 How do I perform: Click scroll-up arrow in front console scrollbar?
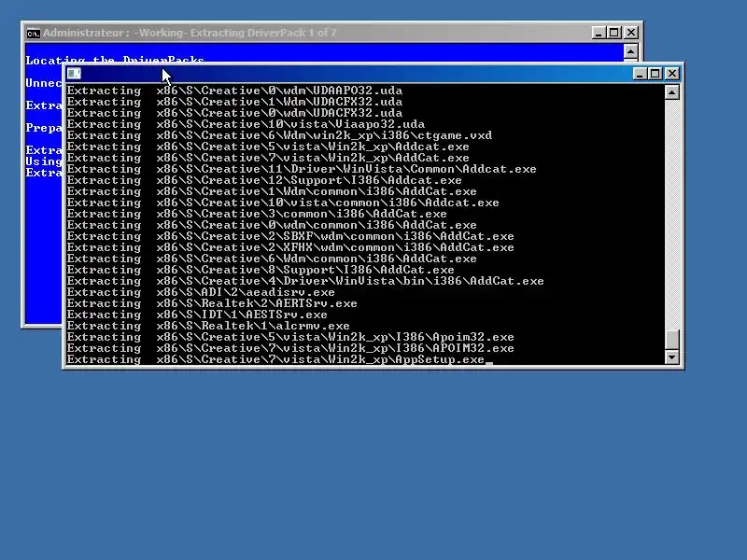click(x=671, y=92)
